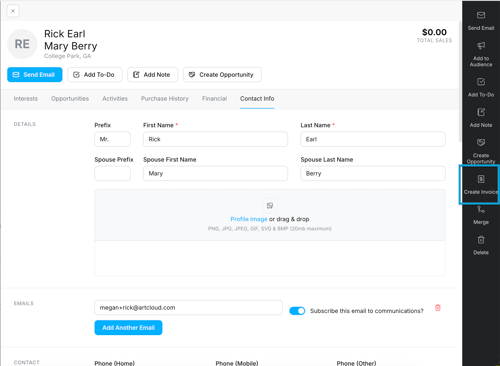Click Add Another Email button

pos(128,328)
